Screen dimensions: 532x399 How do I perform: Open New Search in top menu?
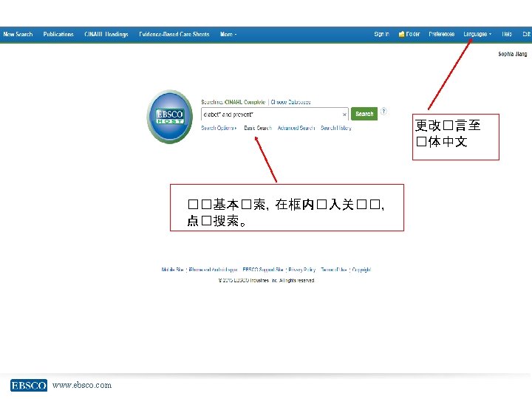click(18, 34)
